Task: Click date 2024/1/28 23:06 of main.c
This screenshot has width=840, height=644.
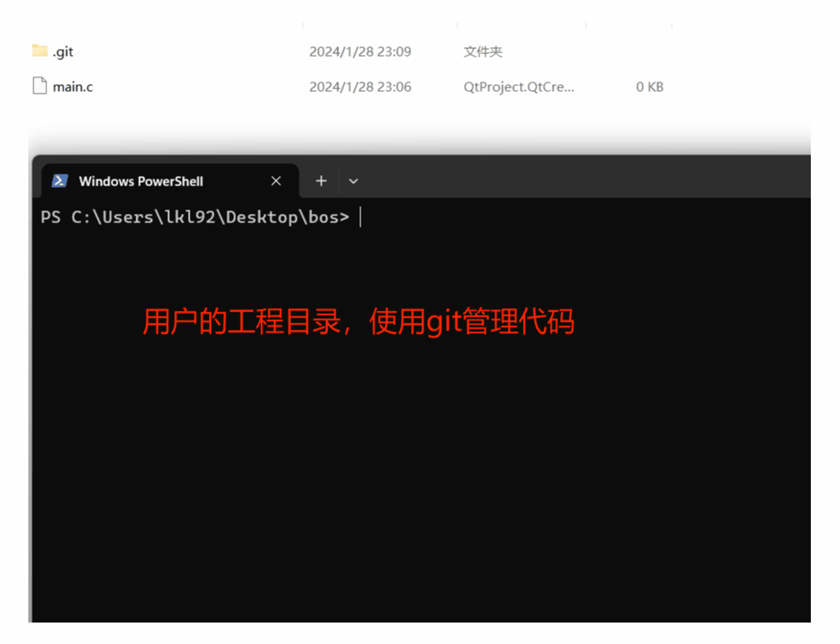Action: pos(360,87)
